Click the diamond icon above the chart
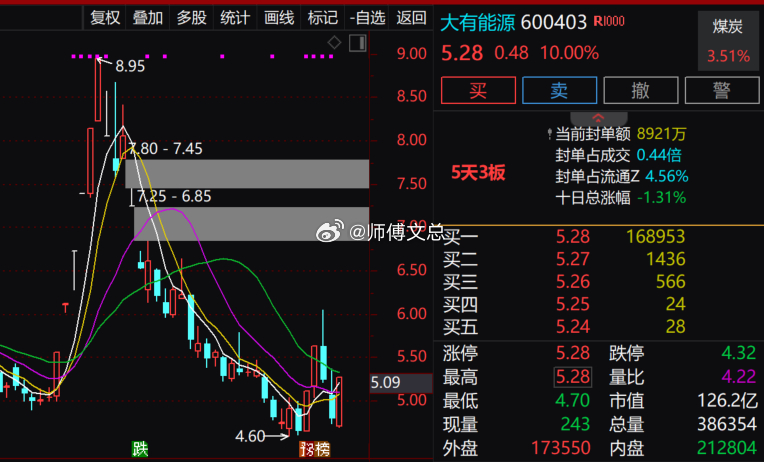764x462 pixels. [334, 42]
